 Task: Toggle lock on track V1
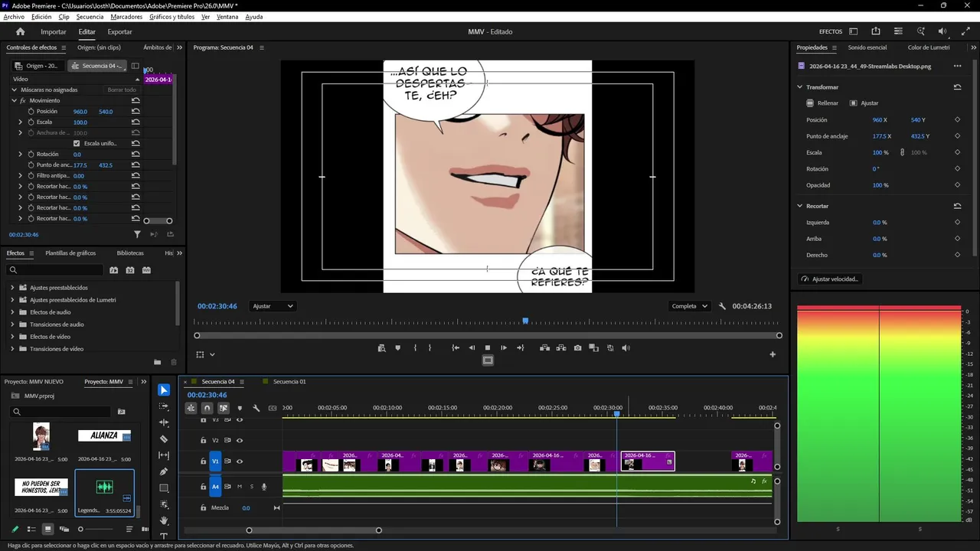click(x=203, y=461)
